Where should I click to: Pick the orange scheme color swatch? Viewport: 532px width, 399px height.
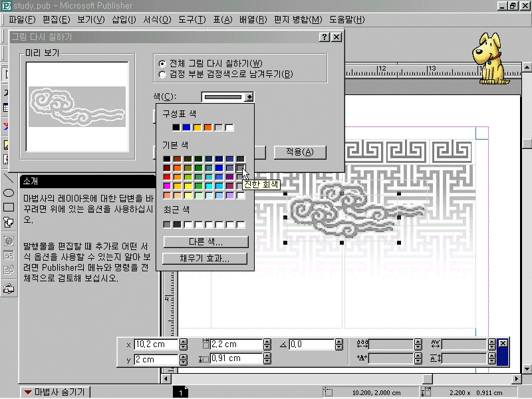pos(208,127)
